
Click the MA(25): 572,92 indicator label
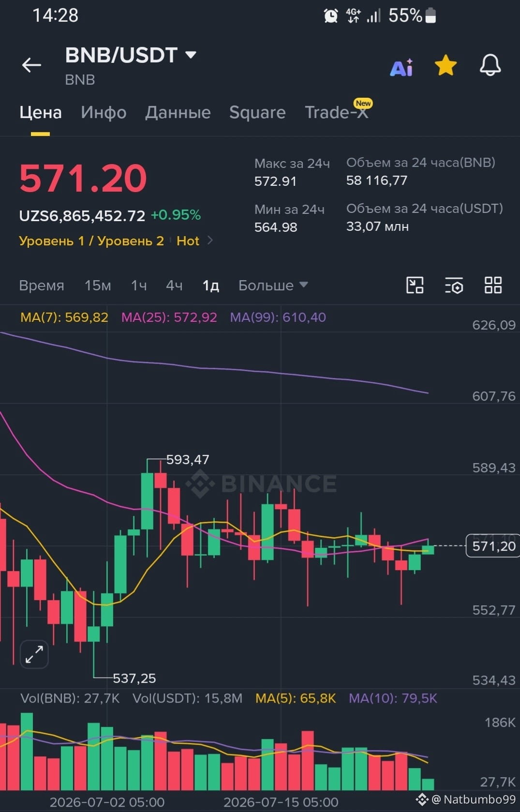(x=169, y=317)
